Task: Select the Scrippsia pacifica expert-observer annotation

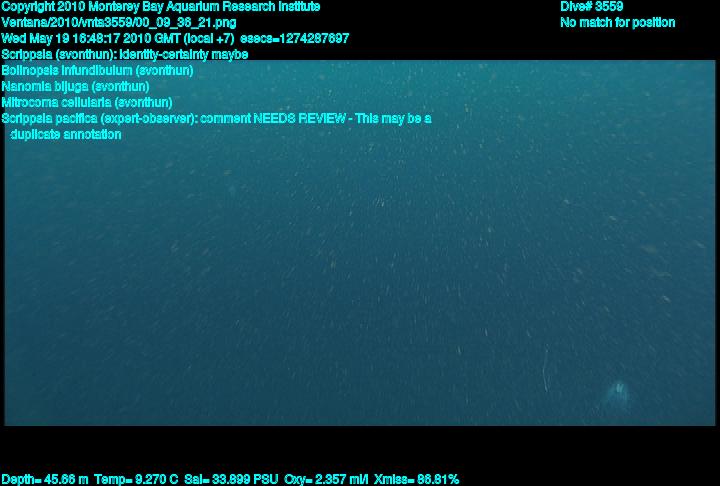Action: [x=100, y=119]
